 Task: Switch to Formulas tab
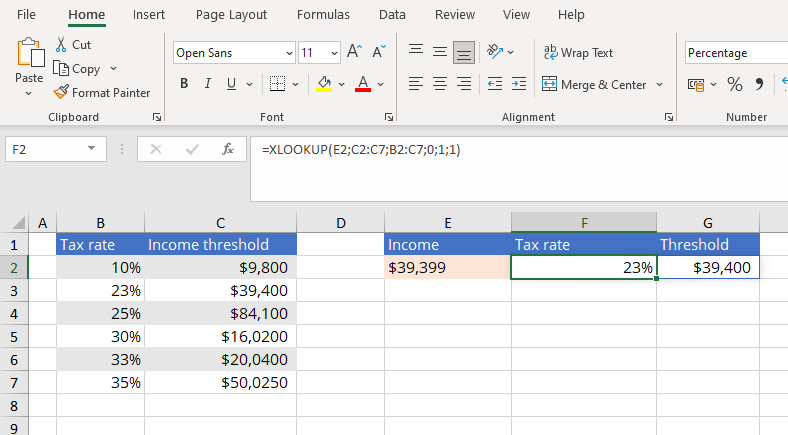323,15
